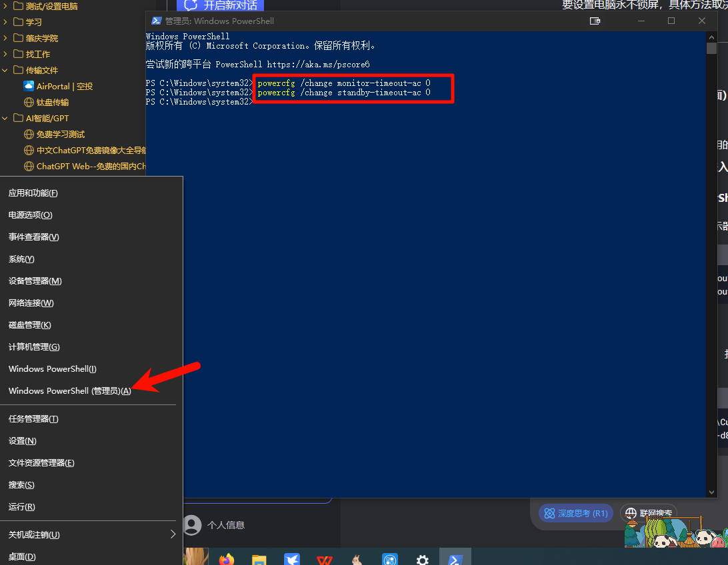Screen dimensions: 728x565
Task: Switch to the PowerShell taskbar icon
Action: point(455,559)
